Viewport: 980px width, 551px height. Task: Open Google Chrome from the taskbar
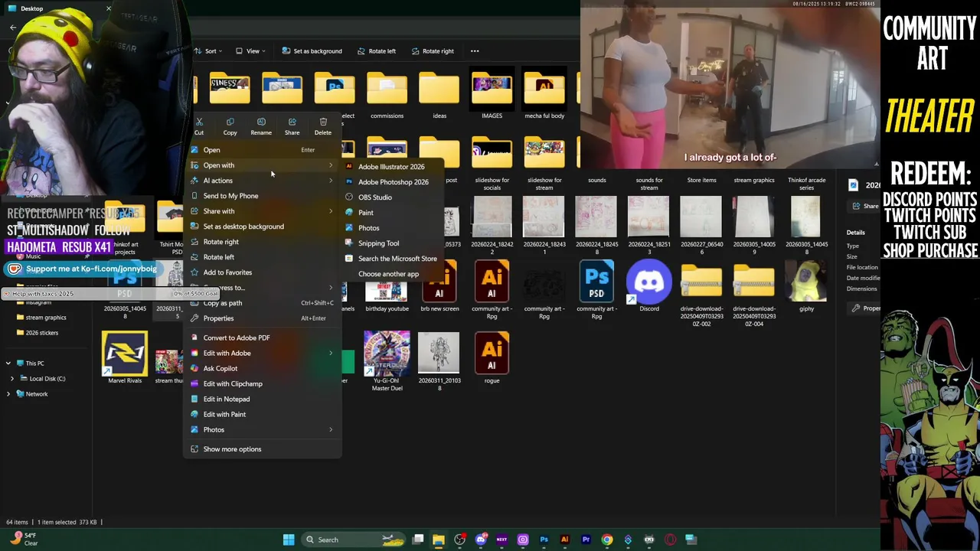click(607, 540)
